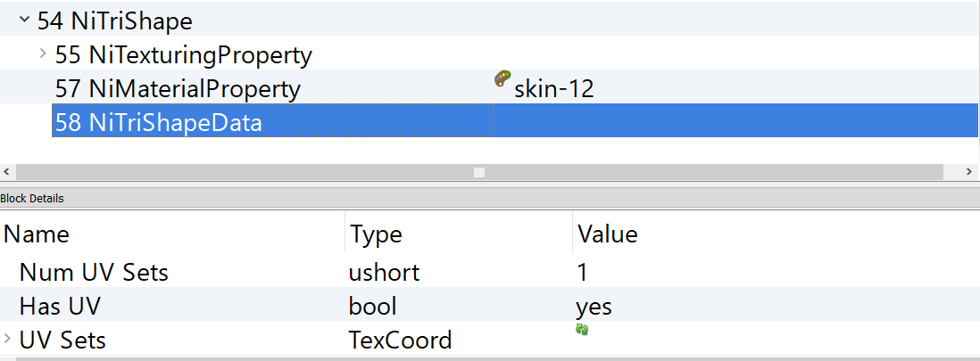
Task: Select the Num UV Sets row name
Action: tap(94, 273)
